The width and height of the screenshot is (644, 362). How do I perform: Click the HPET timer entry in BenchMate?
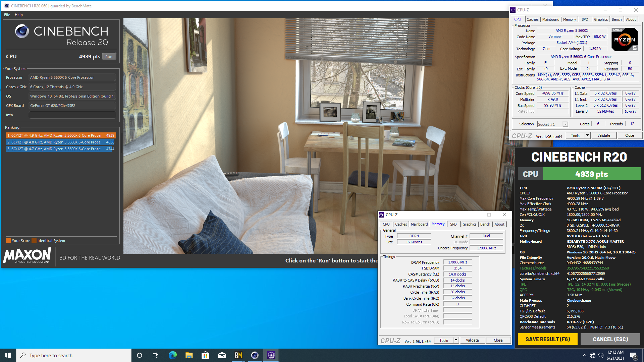[x=575, y=284]
